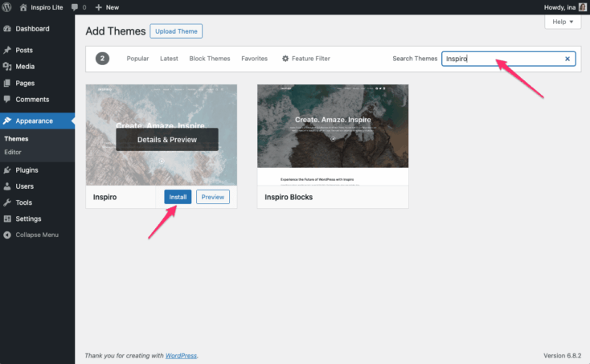
Task: Switch to the Favorites tab
Action: (x=254, y=59)
